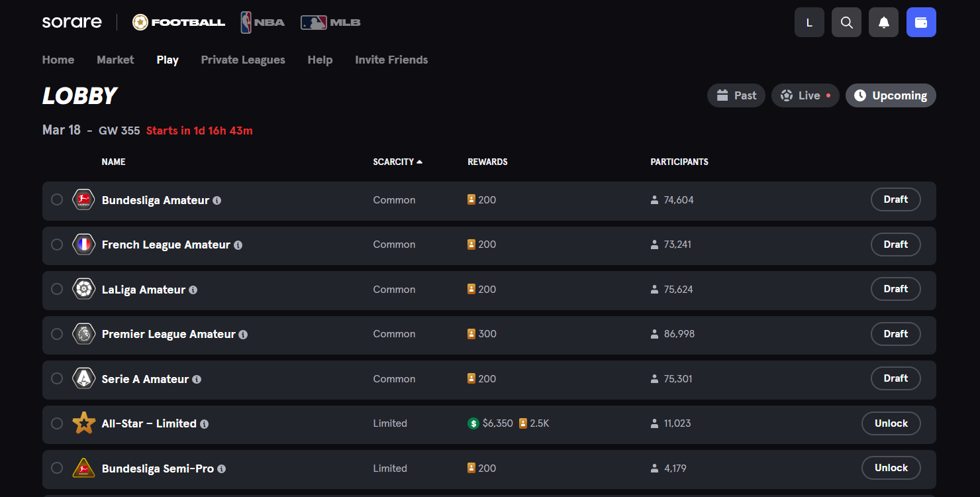
Task: Click the $6,350 reward value
Action: click(x=498, y=423)
